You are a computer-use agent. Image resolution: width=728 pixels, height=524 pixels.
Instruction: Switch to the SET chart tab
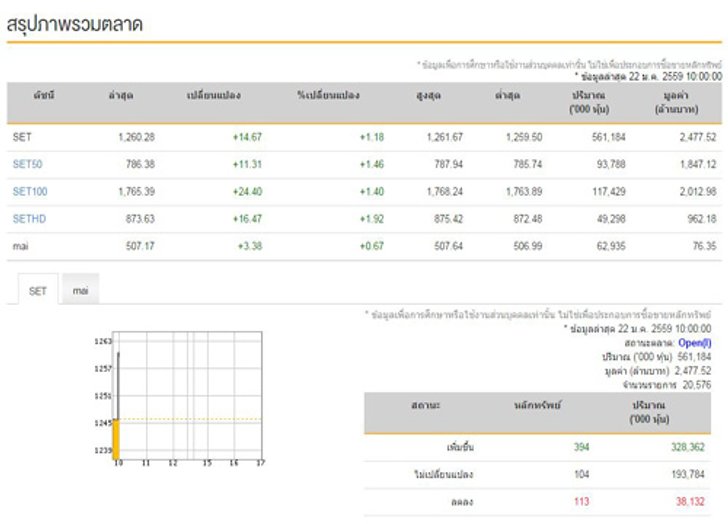click(38, 291)
